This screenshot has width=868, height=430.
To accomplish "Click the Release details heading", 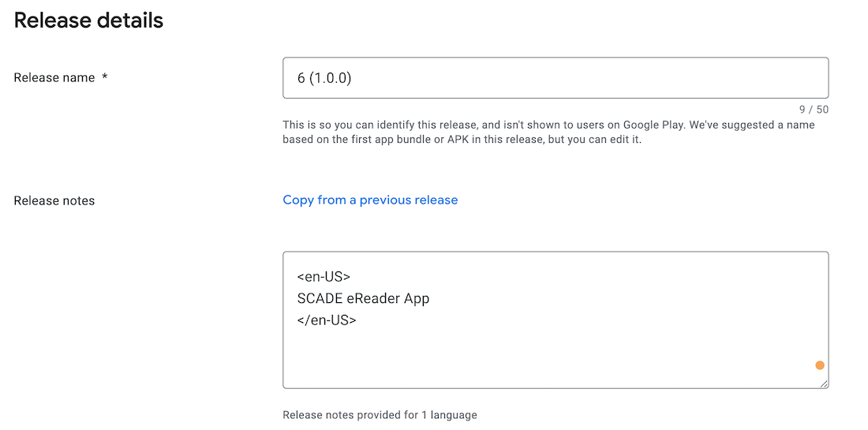I will [88, 21].
